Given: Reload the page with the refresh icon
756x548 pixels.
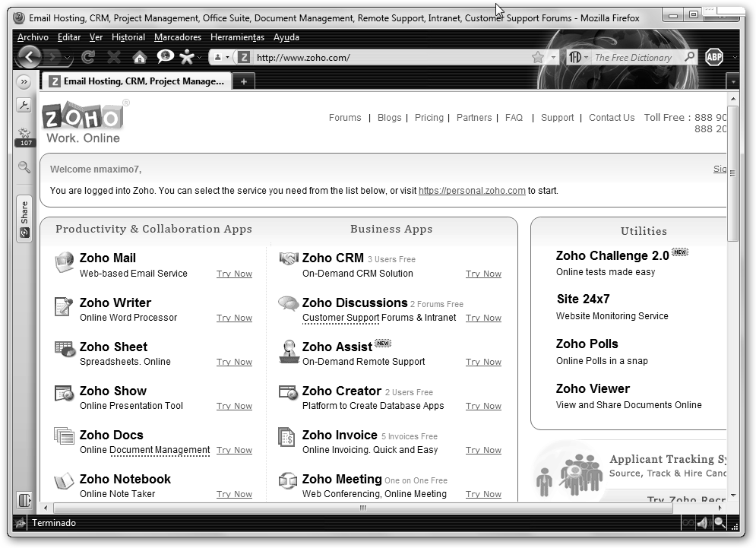Looking at the screenshot, I should coord(88,57).
